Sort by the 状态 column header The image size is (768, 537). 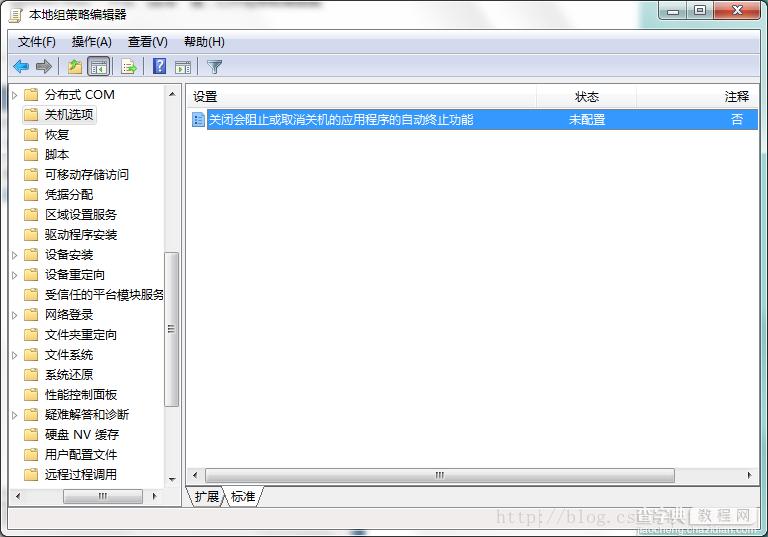click(586, 97)
